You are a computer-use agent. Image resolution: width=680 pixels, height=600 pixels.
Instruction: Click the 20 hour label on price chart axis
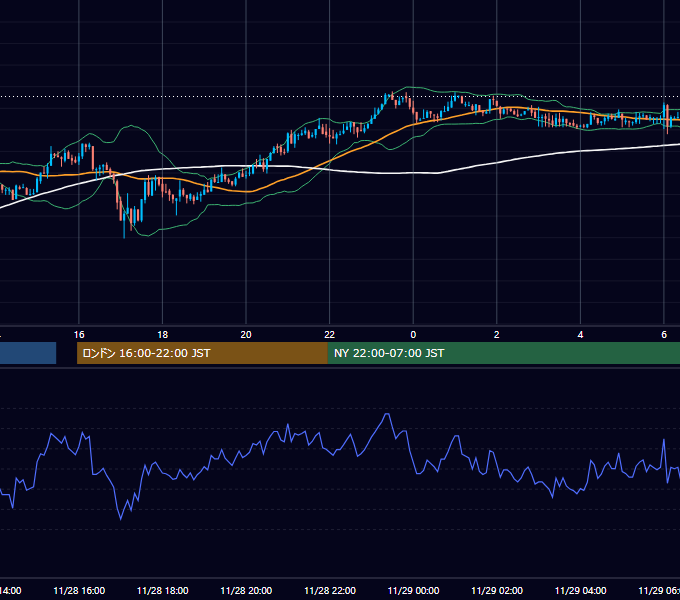(246, 335)
